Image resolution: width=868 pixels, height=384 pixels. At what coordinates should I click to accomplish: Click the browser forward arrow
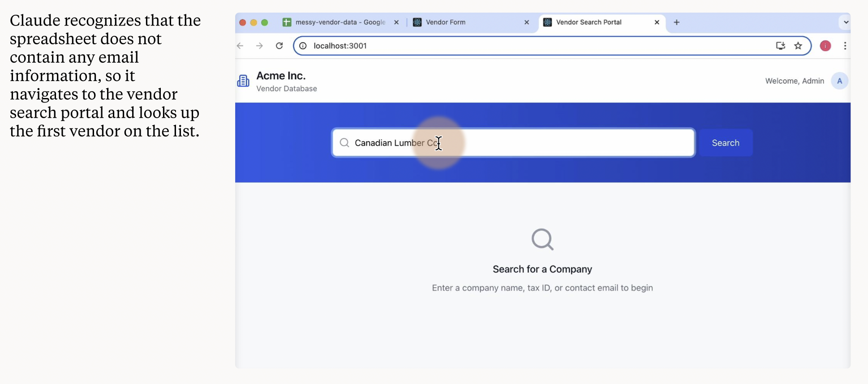coord(259,46)
